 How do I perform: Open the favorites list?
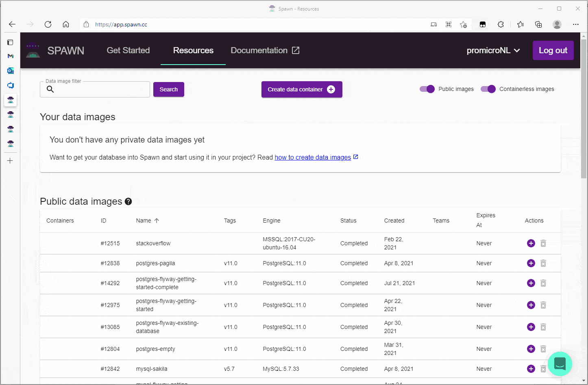coord(520,24)
